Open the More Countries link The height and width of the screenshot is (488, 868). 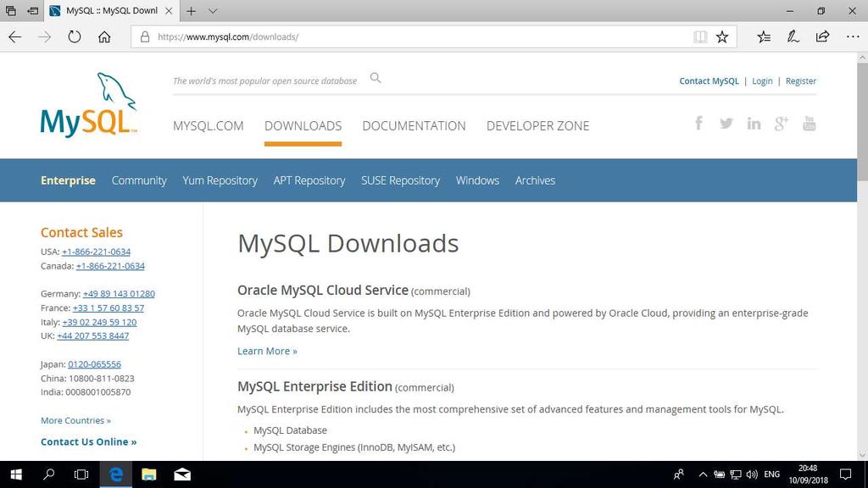tap(75, 420)
